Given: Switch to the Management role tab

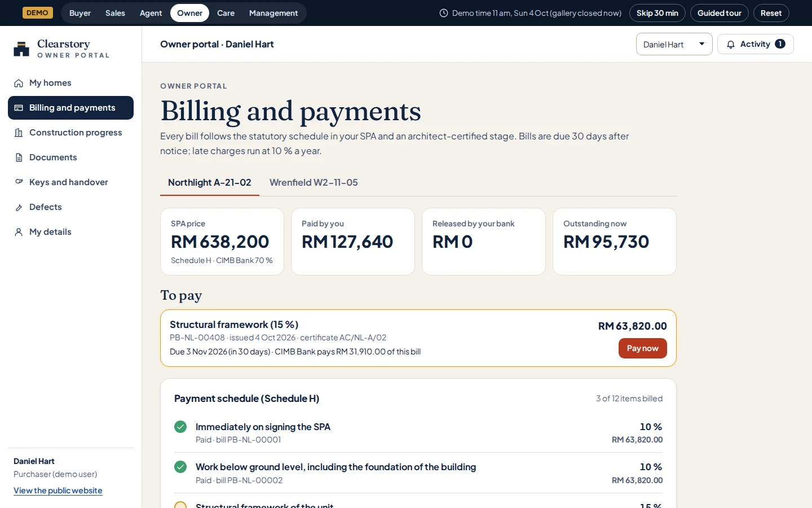Looking at the screenshot, I should click(273, 13).
